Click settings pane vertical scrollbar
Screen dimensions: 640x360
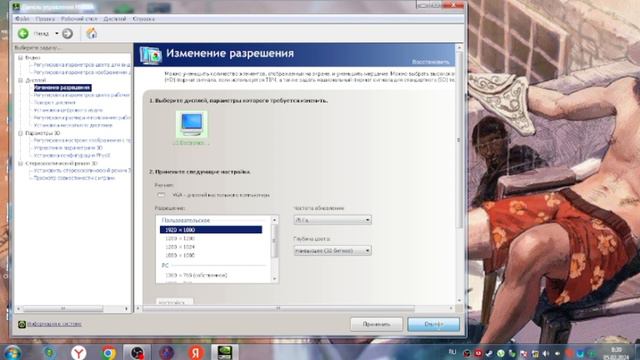point(459,140)
